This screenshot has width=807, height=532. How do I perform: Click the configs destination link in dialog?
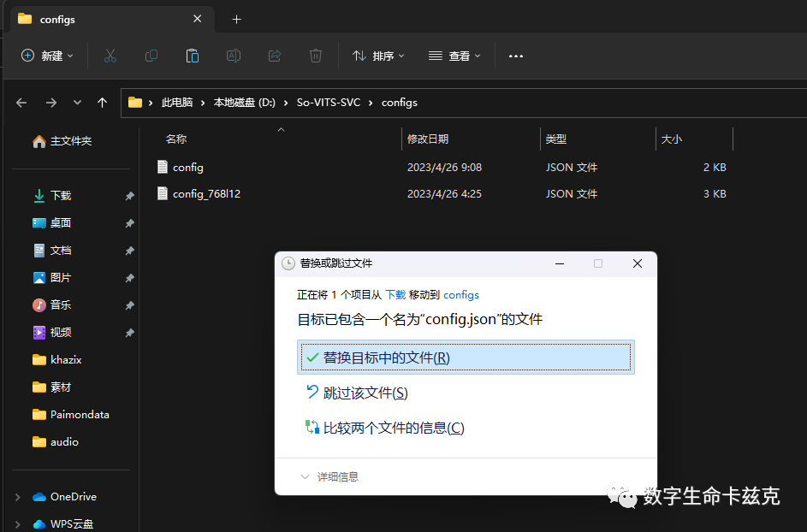pyautogui.click(x=461, y=295)
